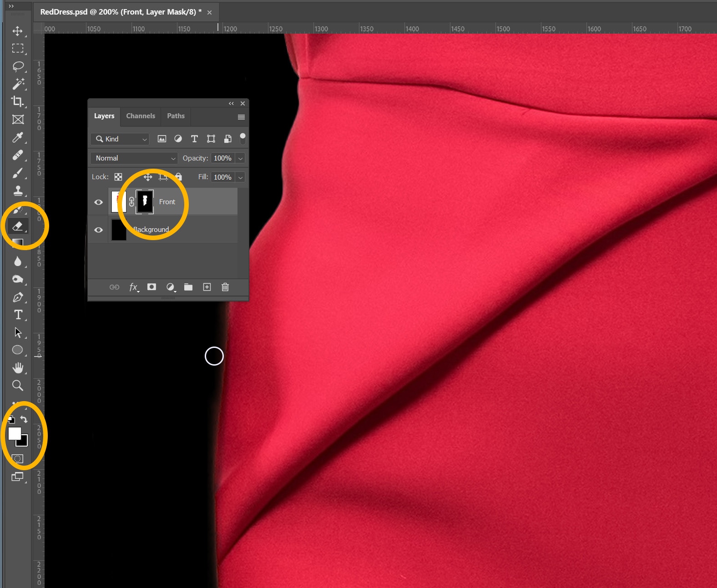Swap foreground and background colors

click(x=24, y=419)
